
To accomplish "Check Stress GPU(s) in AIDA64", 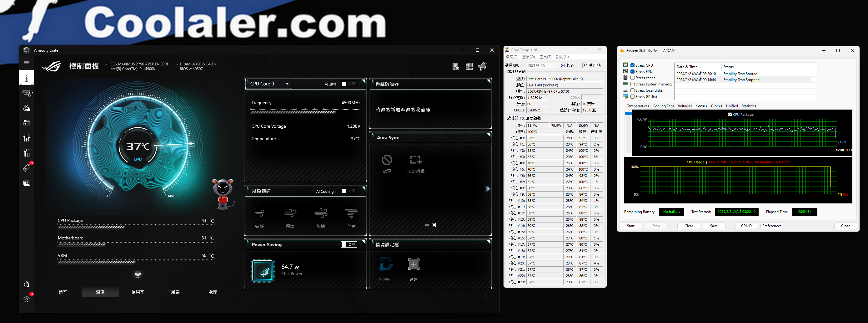I will point(632,96).
